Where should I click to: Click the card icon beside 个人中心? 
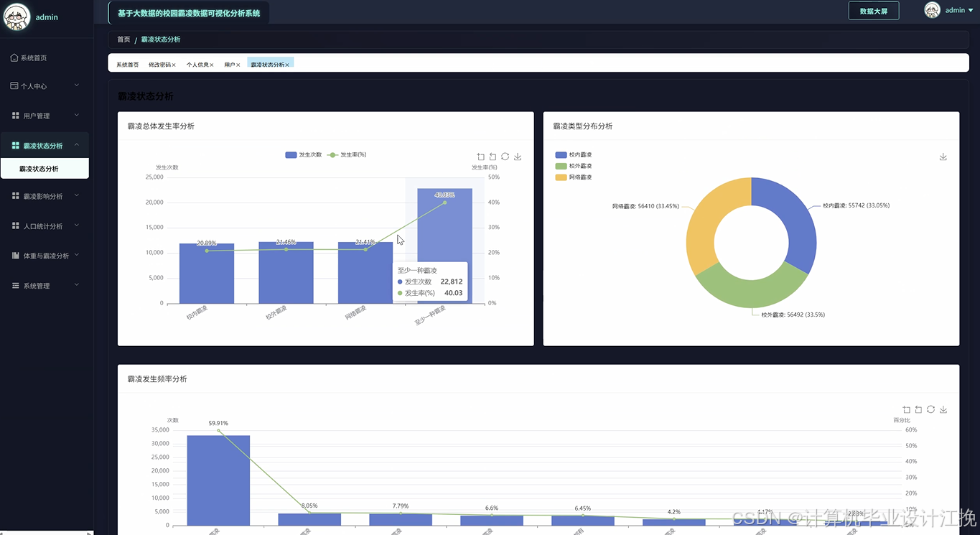[x=14, y=85]
